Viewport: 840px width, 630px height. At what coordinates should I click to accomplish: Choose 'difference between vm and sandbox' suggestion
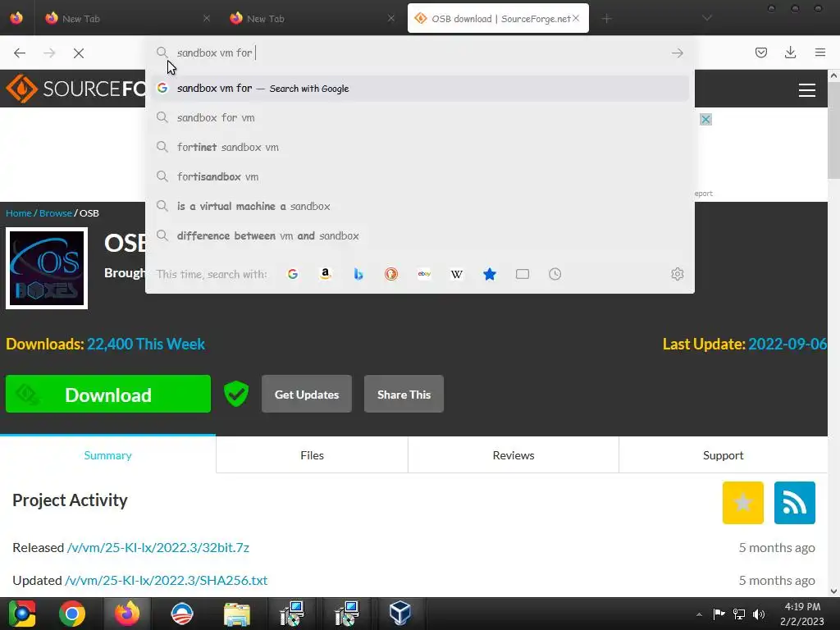click(x=420, y=235)
